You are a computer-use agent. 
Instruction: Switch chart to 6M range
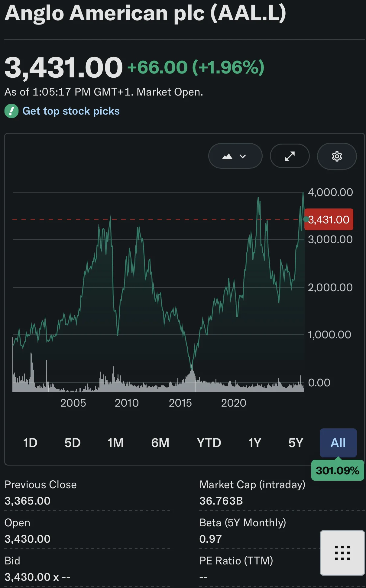click(160, 443)
